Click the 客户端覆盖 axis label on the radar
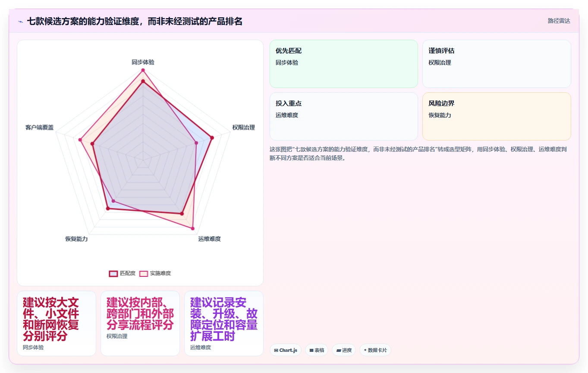The height and width of the screenshot is (373, 588). (39, 128)
